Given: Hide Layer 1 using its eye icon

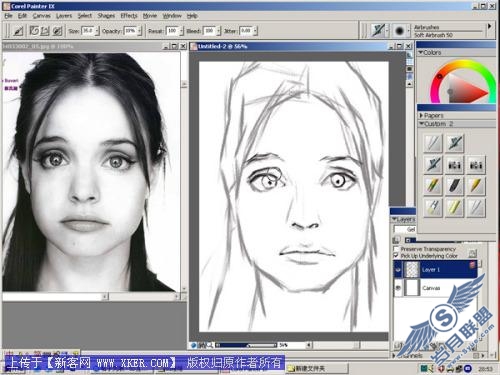Looking at the screenshot, I should pos(398,270).
